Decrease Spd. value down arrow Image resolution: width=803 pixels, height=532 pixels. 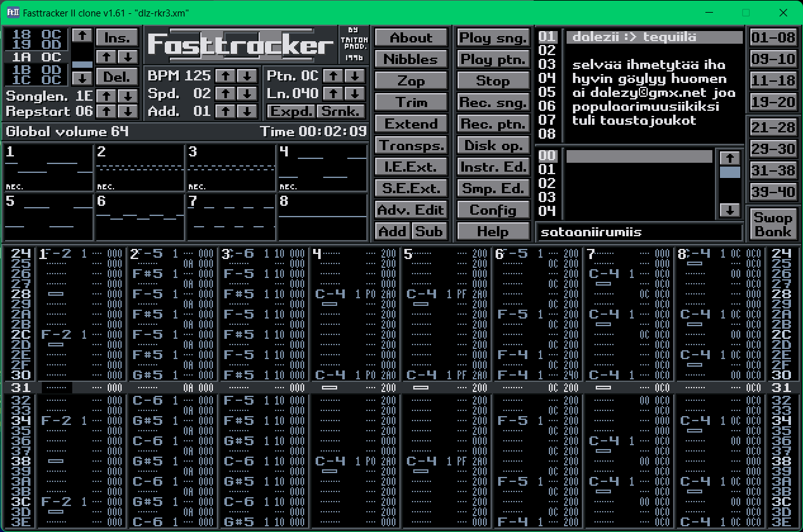click(247, 93)
